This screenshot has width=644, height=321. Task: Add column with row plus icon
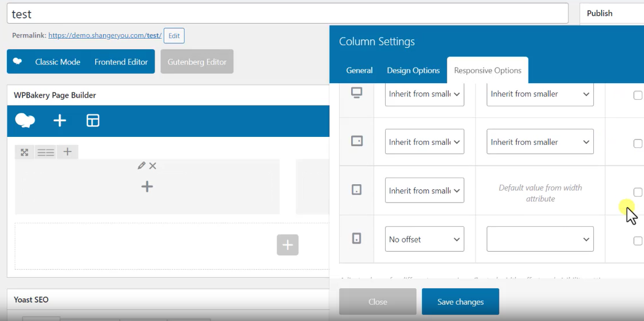tap(67, 152)
